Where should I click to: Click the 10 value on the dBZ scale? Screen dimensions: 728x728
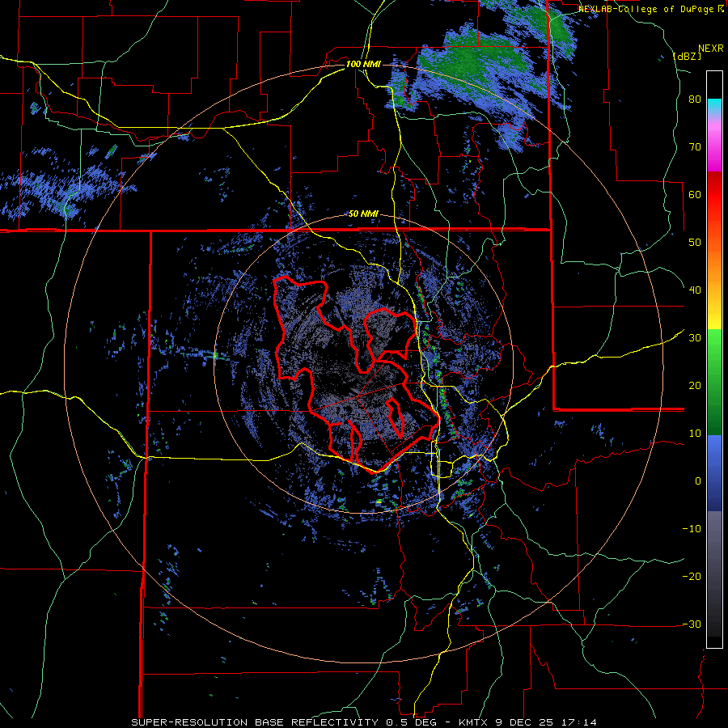coord(695,434)
